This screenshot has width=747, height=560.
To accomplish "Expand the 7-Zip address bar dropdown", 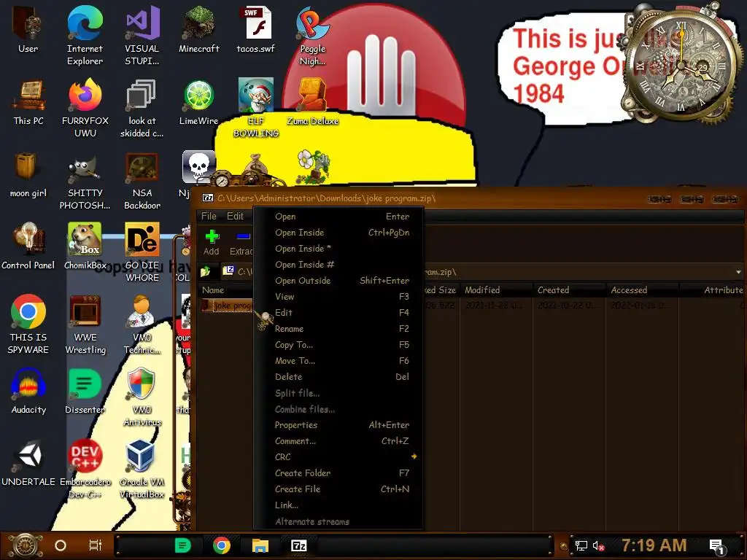I will (x=738, y=272).
